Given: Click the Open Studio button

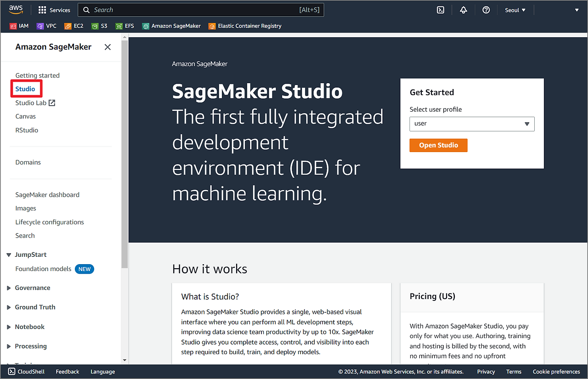Looking at the screenshot, I should [438, 145].
